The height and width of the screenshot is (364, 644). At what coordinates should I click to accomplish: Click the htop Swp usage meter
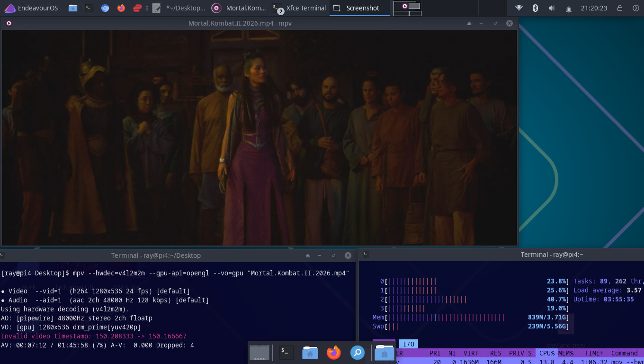[x=471, y=327]
